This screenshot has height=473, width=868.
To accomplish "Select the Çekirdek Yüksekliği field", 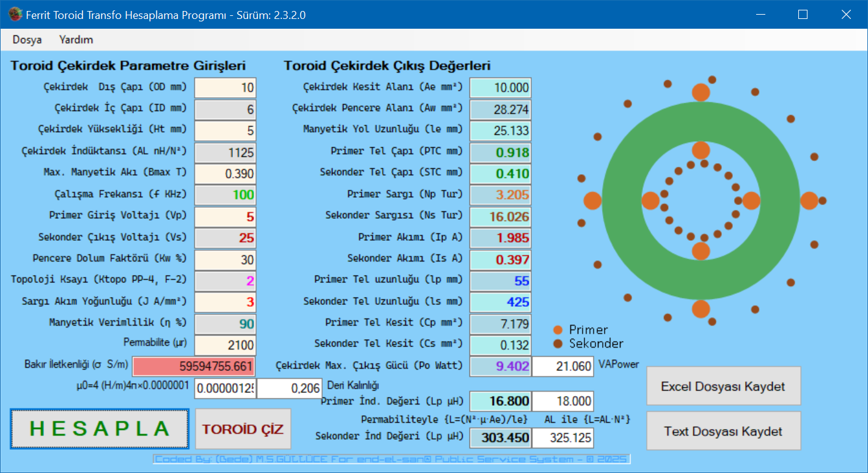I will pos(225,131).
